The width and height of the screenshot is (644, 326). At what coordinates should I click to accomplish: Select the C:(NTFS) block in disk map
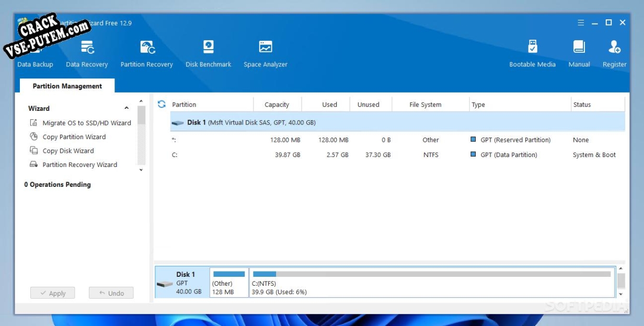[x=432, y=283]
